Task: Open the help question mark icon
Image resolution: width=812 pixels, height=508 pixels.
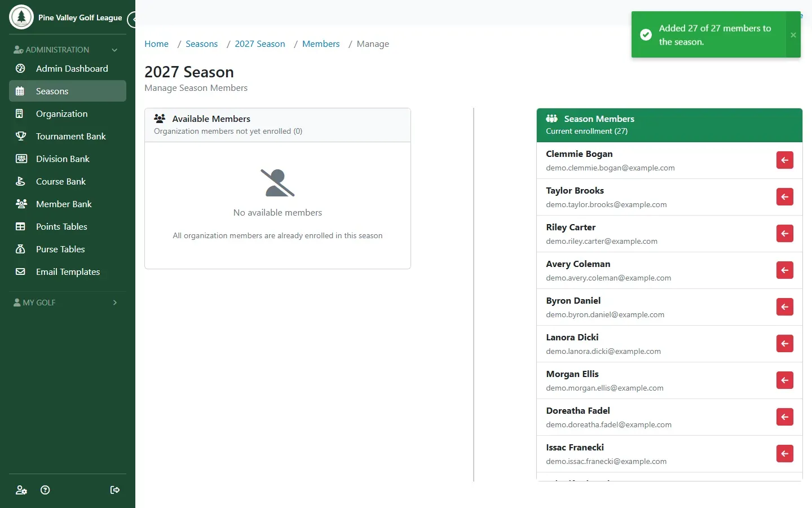Action: tap(45, 490)
